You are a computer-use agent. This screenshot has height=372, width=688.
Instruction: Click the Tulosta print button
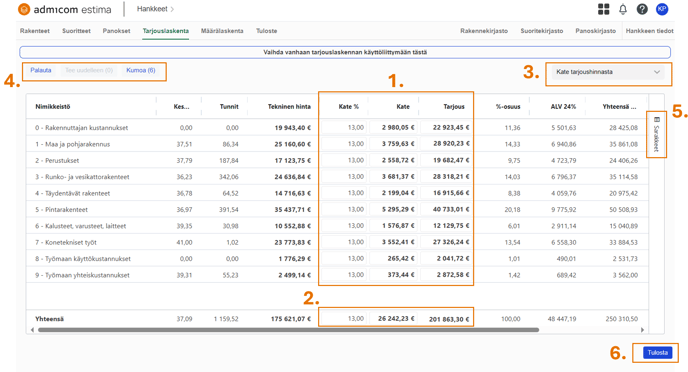coord(657,353)
